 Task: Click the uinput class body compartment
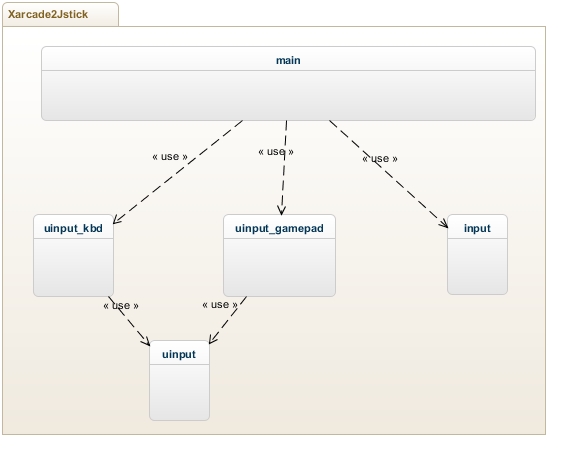coord(179,392)
